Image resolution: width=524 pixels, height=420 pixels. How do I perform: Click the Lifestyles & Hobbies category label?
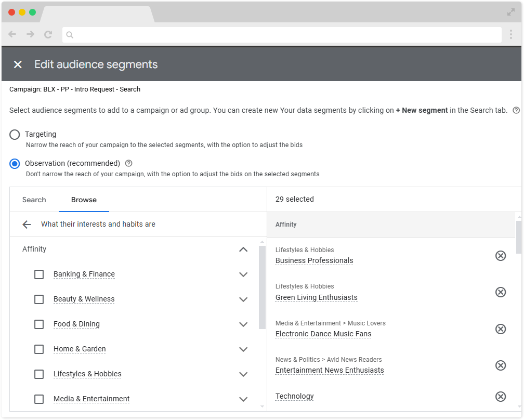[x=87, y=374]
